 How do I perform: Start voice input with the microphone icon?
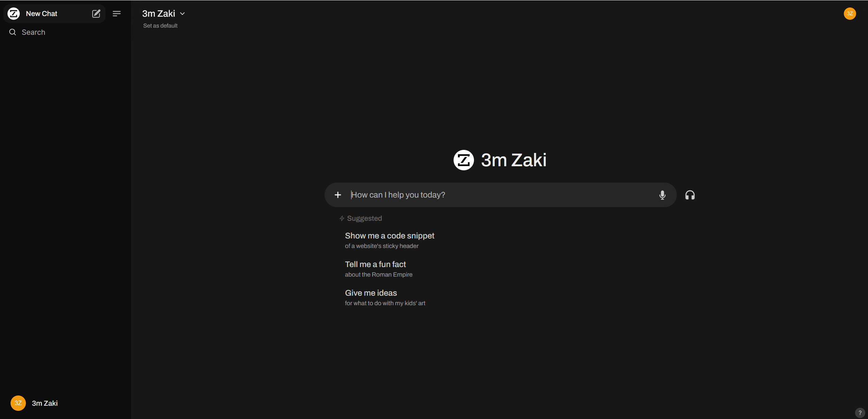(662, 195)
